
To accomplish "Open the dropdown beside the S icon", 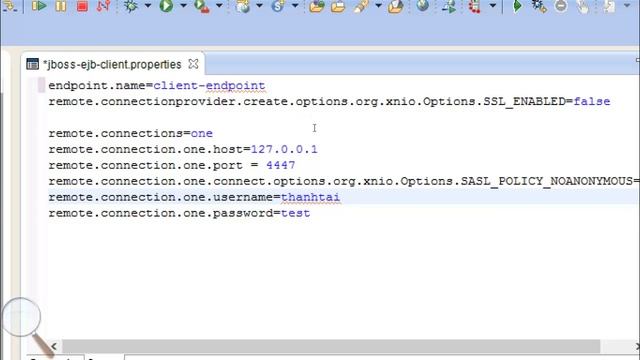I will [x=295, y=6].
